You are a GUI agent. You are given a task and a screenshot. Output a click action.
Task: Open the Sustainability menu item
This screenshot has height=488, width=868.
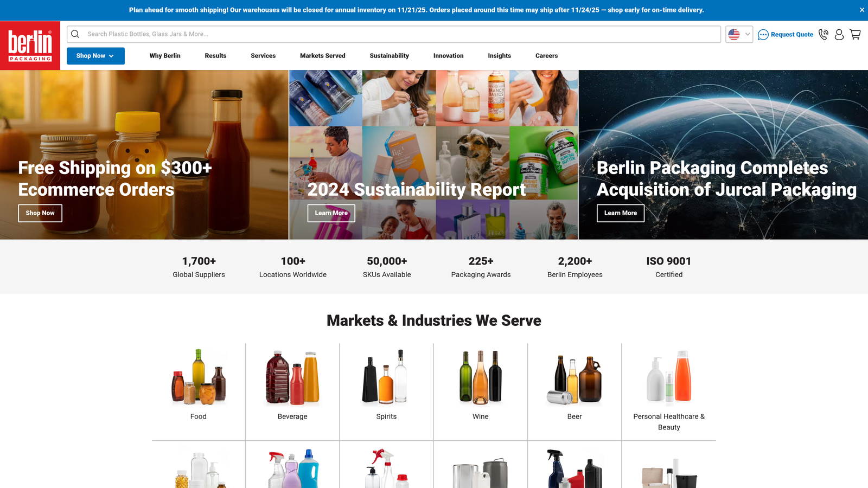click(x=389, y=56)
